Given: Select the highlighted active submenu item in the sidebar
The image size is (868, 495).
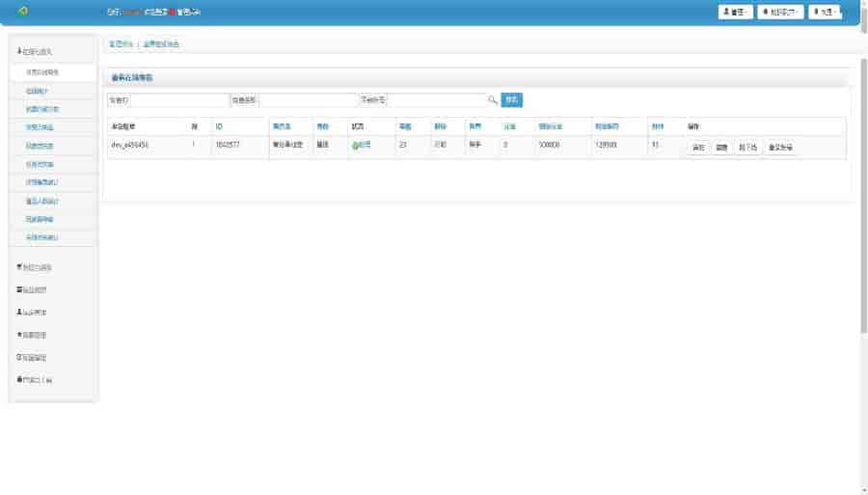Looking at the screenshot, I should (53, 72).
